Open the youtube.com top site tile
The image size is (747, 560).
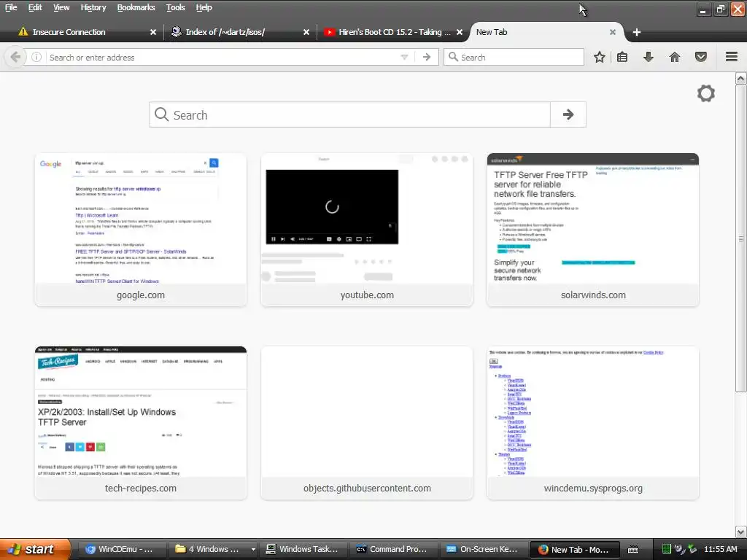point(367,230)
